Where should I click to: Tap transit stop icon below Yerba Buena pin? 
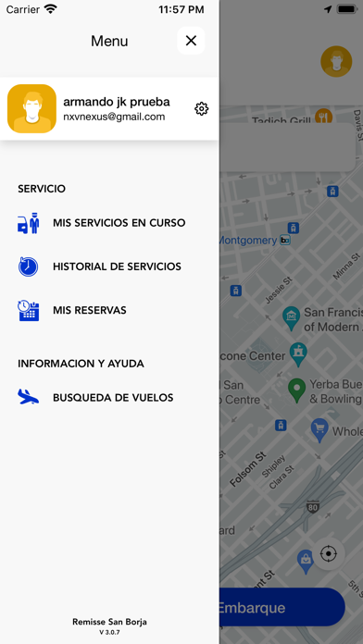281,425
